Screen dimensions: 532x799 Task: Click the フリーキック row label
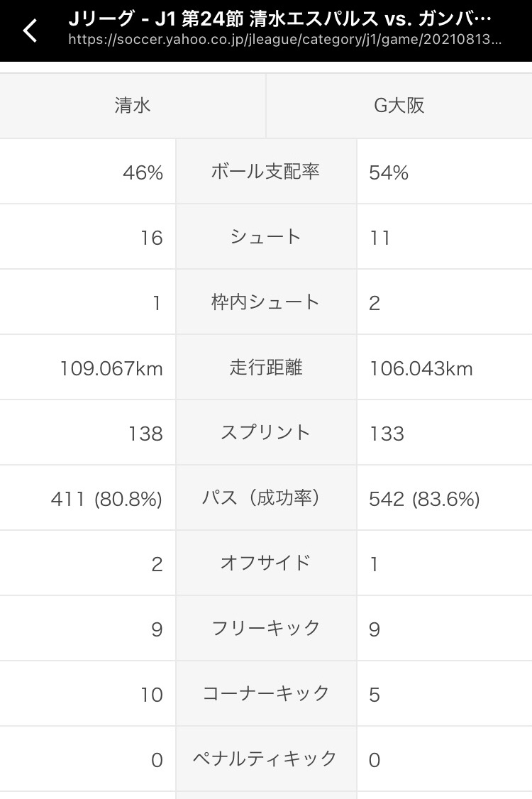[266, 629]
